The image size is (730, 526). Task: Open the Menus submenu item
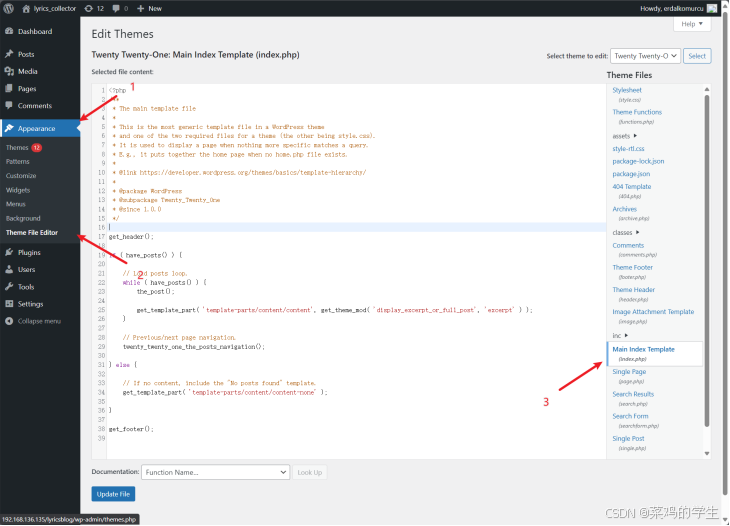click(x=15, y=204)
